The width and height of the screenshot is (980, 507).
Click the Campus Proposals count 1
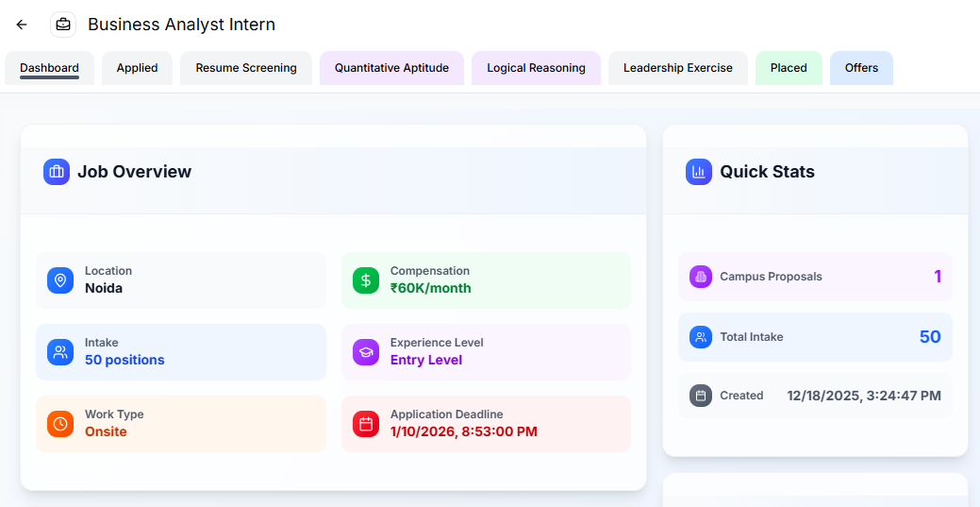[938, 277]
